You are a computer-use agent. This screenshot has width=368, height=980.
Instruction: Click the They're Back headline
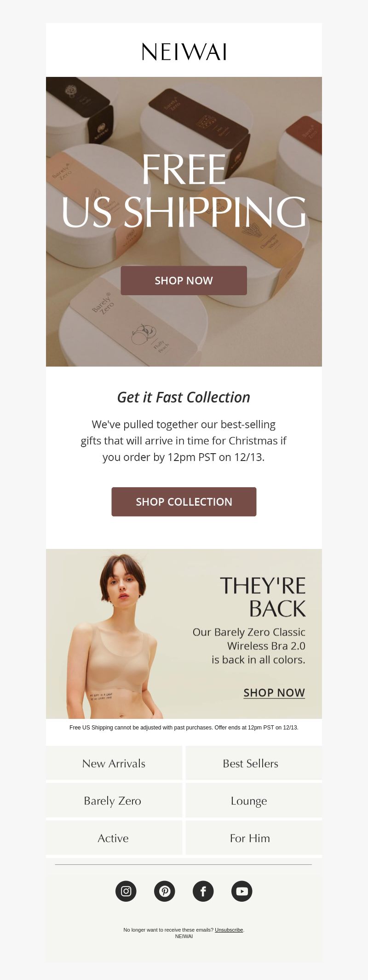263,596
